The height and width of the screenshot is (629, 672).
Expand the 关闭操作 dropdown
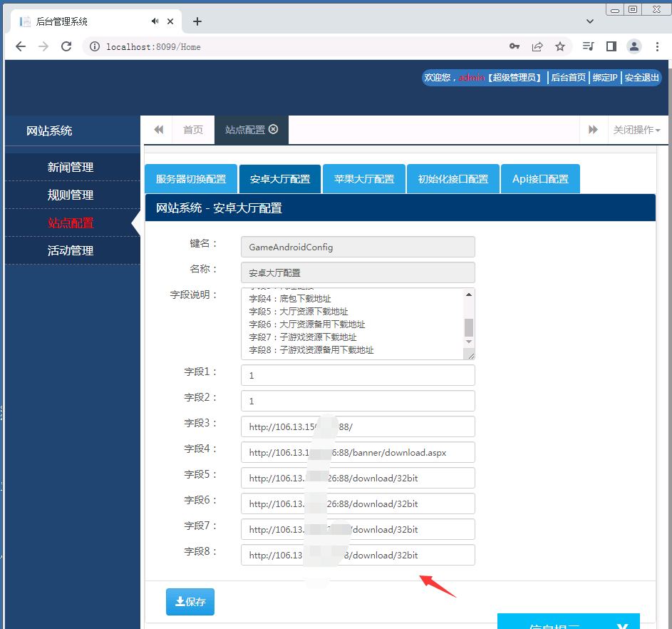click(637, 130)
